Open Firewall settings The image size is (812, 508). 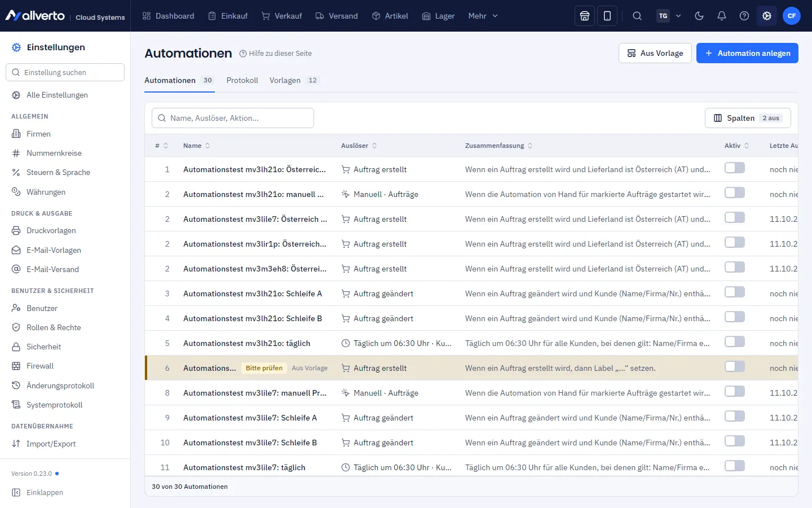(x=65, y=366)
